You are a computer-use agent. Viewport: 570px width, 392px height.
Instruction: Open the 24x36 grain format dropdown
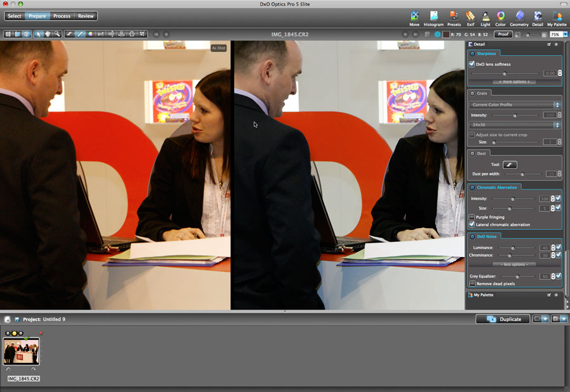pyautogui.click(x=515, y=125)
